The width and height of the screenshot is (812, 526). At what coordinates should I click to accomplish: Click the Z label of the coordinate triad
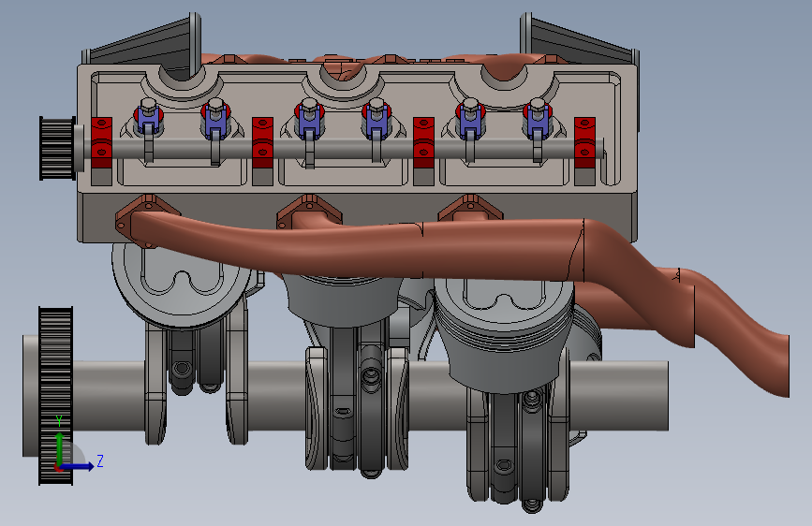100,460
